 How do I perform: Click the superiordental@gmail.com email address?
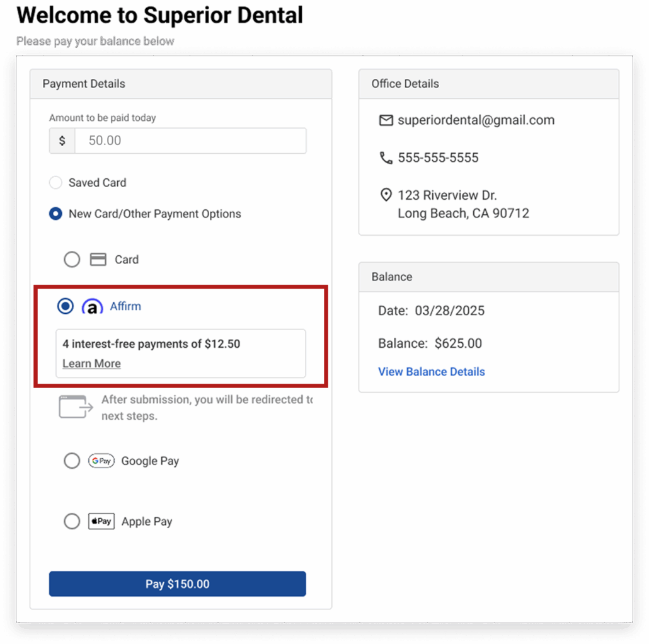[476, 120]
